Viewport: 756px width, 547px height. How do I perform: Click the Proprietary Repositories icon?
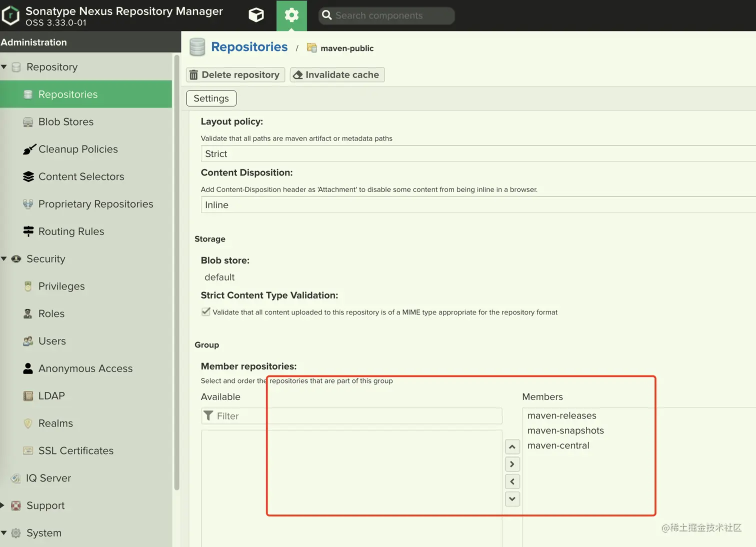(28, 204)
